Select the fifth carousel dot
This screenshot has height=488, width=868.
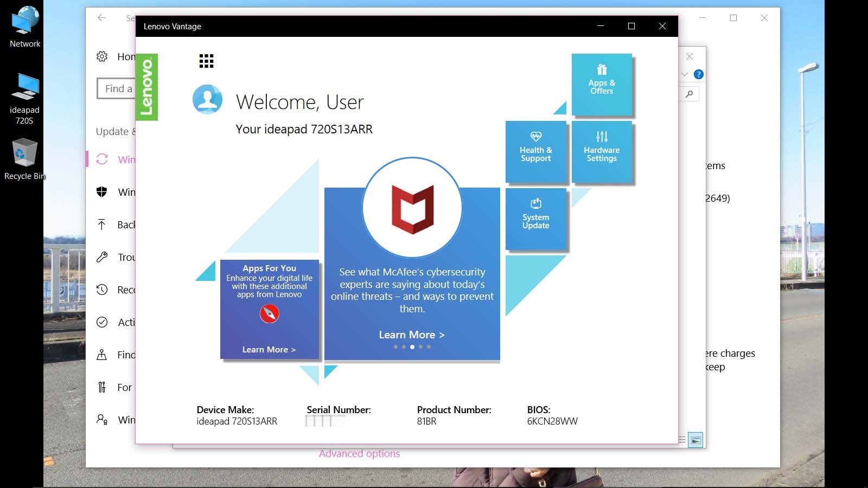(429, 346)
